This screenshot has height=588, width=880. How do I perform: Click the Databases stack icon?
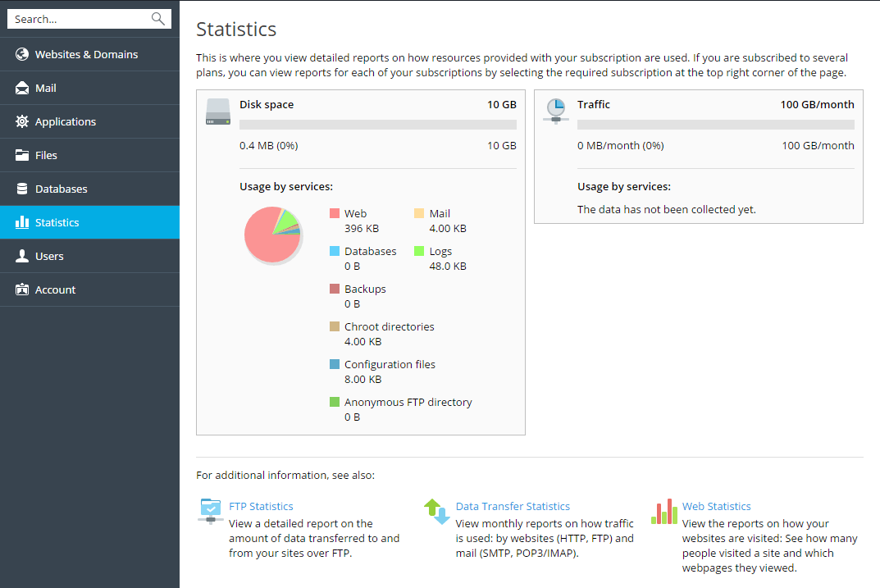21,189
